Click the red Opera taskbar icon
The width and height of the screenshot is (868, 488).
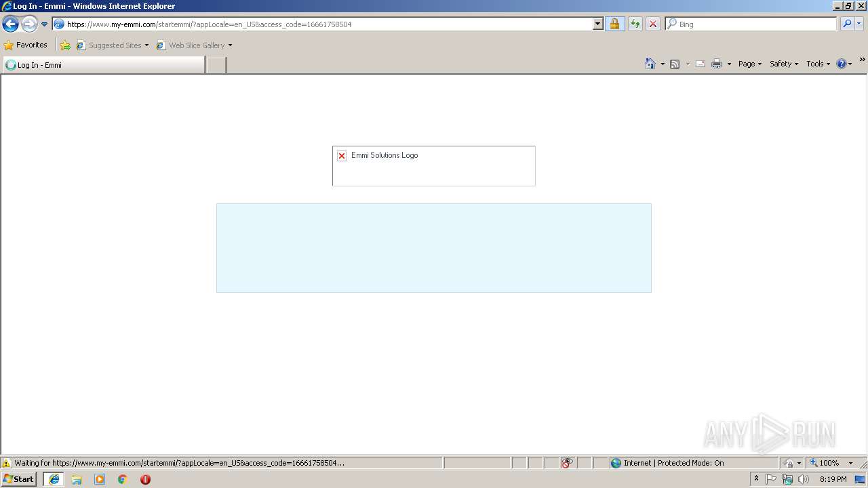[x=145, y=479]
